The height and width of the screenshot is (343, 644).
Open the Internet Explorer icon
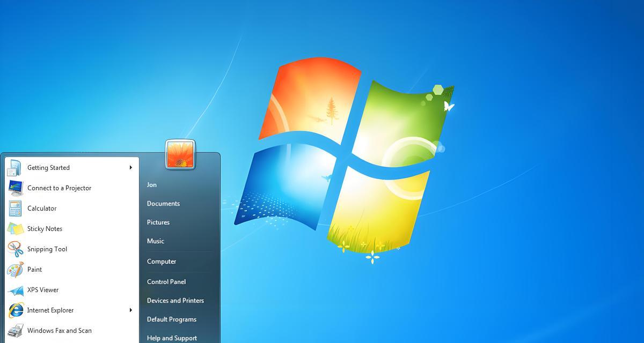15,310
